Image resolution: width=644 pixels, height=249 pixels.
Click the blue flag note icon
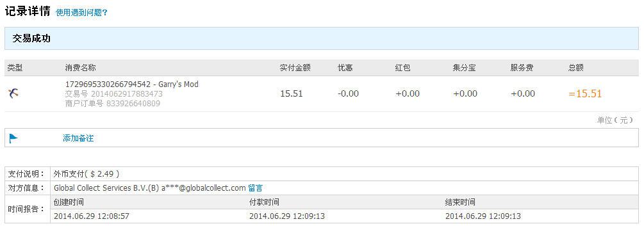[13, 138]
